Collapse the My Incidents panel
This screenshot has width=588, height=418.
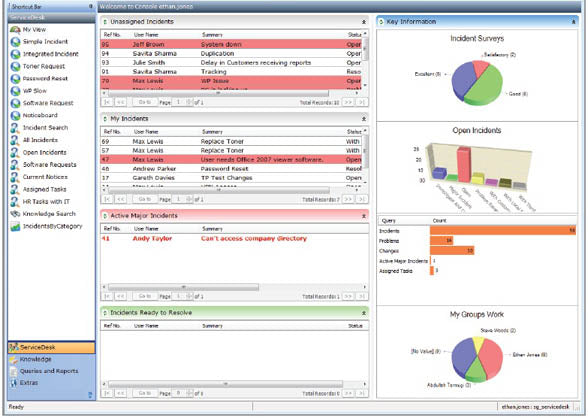pos(364,119)
